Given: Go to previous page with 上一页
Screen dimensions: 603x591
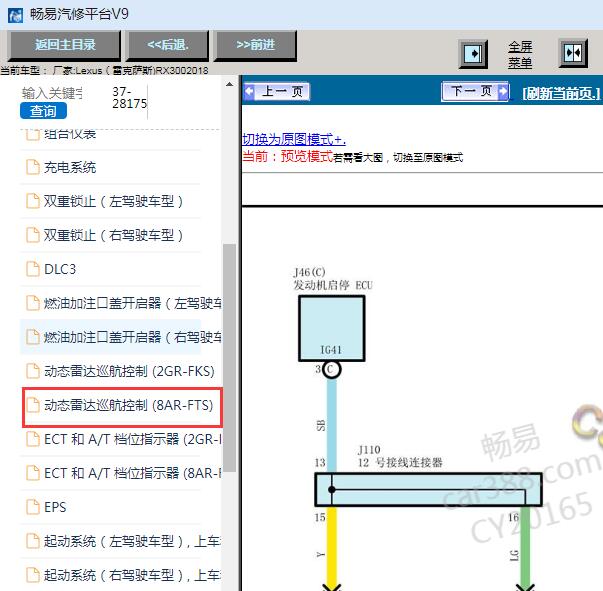Looking at the screenshot, I should (277, 92).
